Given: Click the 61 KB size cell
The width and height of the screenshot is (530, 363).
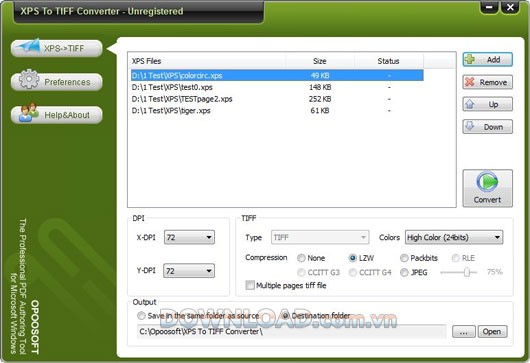Looking at the screenshot, I should click(320, 111).
